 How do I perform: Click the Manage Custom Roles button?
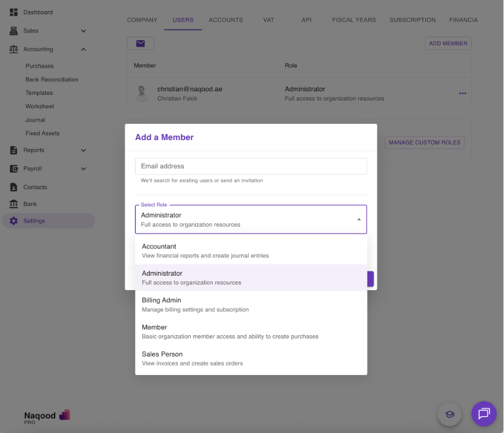424,142
